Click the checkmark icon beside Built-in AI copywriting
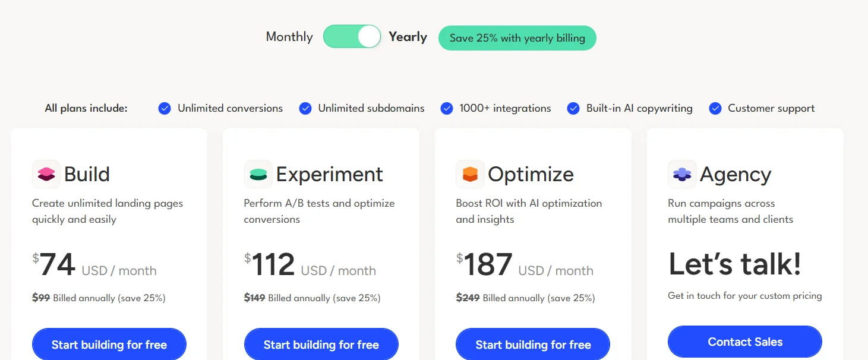This screenshot has height=360, width=868. pyautogui.click(x=573, y=108)
